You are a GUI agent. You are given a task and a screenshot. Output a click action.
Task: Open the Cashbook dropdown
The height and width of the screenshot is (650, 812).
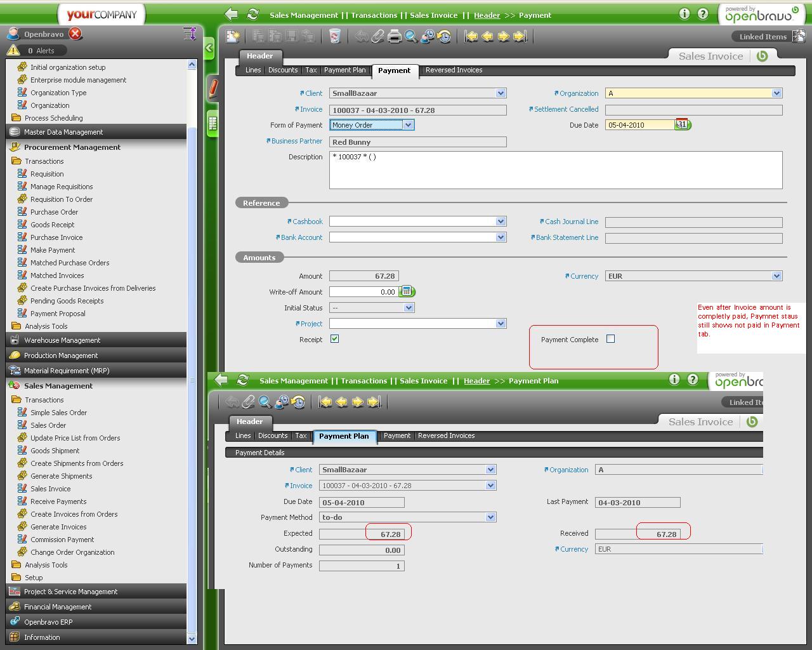tap(501, 222)
